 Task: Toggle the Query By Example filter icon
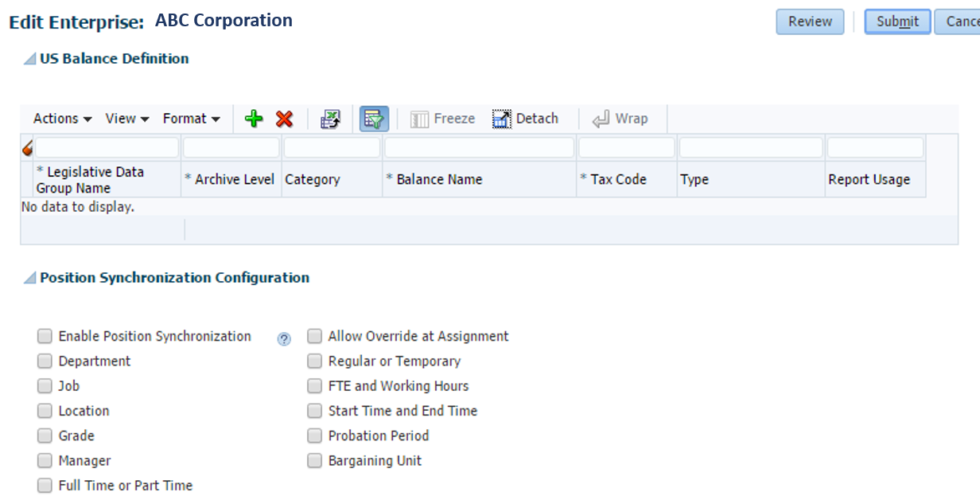[x=372, y=118]
